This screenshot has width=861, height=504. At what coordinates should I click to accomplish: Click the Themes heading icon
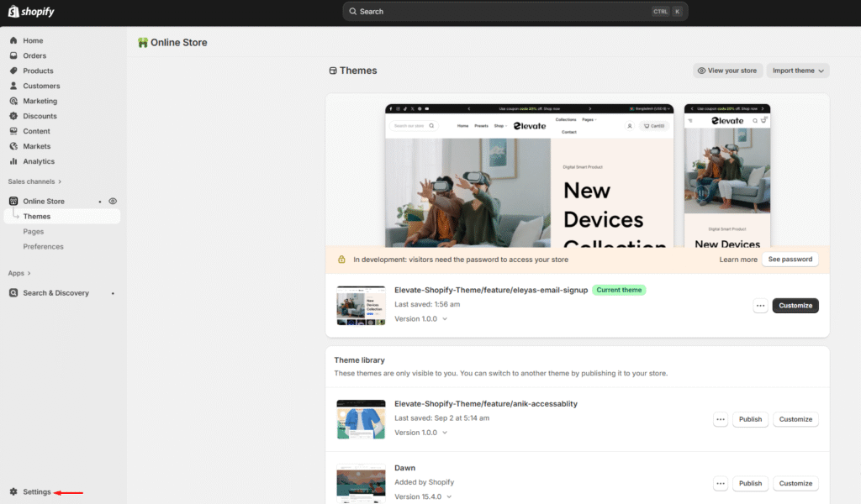(x=333, y=71)
